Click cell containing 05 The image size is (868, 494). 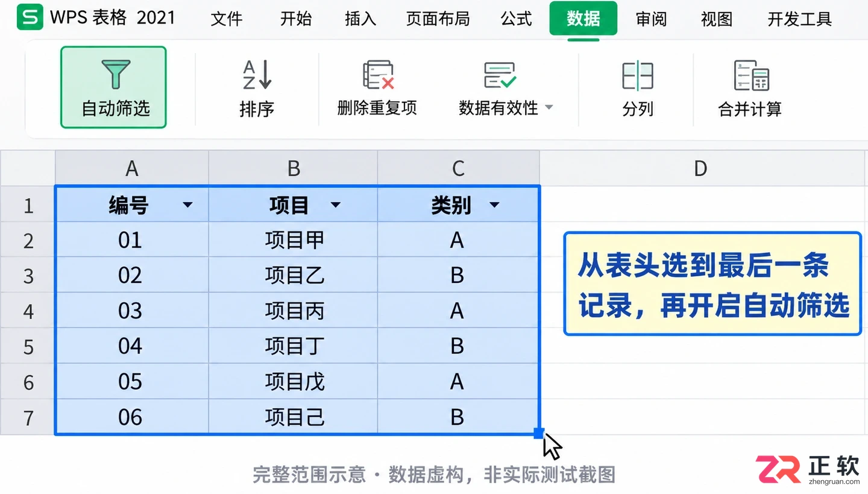(x=132, y=382)
